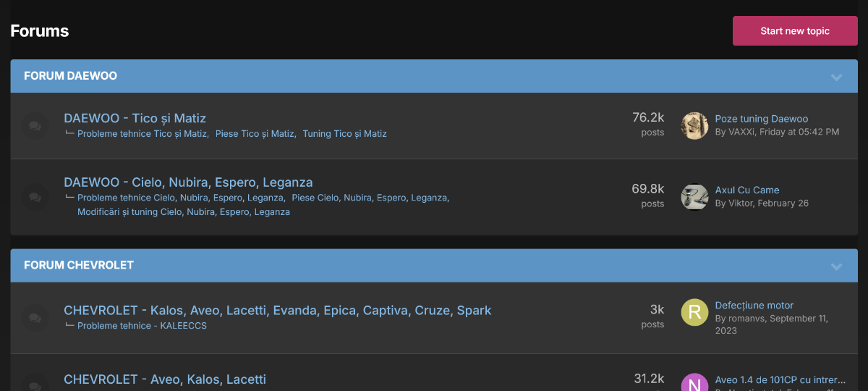Click the forum bubble icon beside DAEWOO - Cielo, Nubira
This screenshot has height=391, width=868.
(35, 196)
